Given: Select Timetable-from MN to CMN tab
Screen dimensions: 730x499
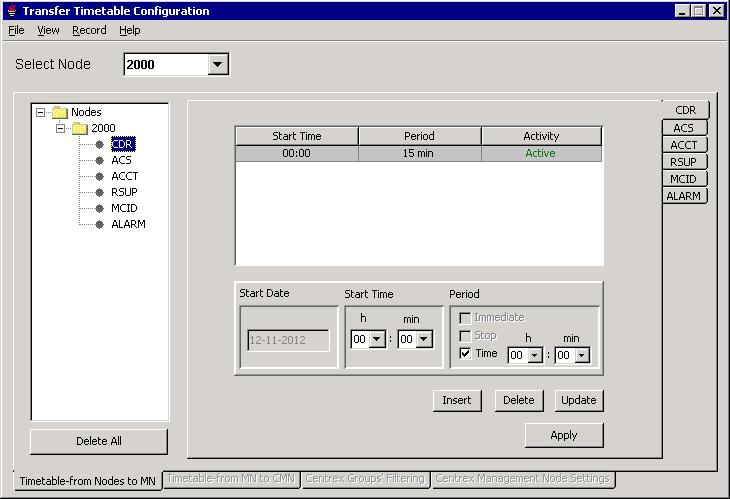Looking at the screenshot, I should coord(231,479).
